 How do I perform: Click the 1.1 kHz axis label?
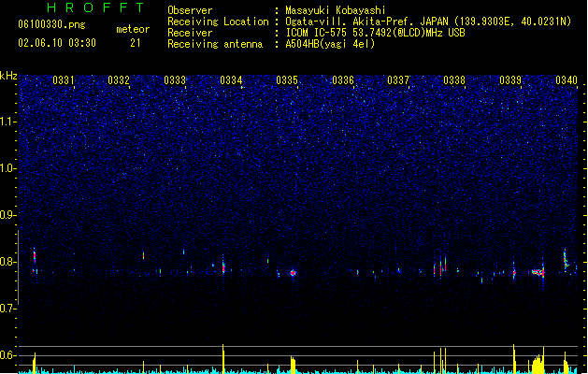click(x=8, y=122)
